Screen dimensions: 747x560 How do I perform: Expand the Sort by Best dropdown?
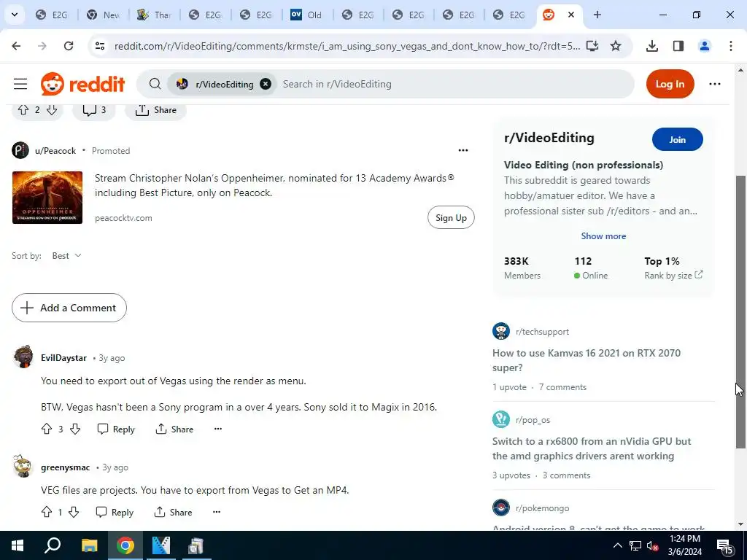[x=66, y=256]
